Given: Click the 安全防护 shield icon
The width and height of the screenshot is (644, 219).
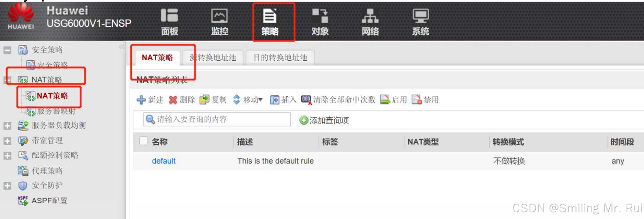Looking at the screenshot, I should (x=23, y=186).
